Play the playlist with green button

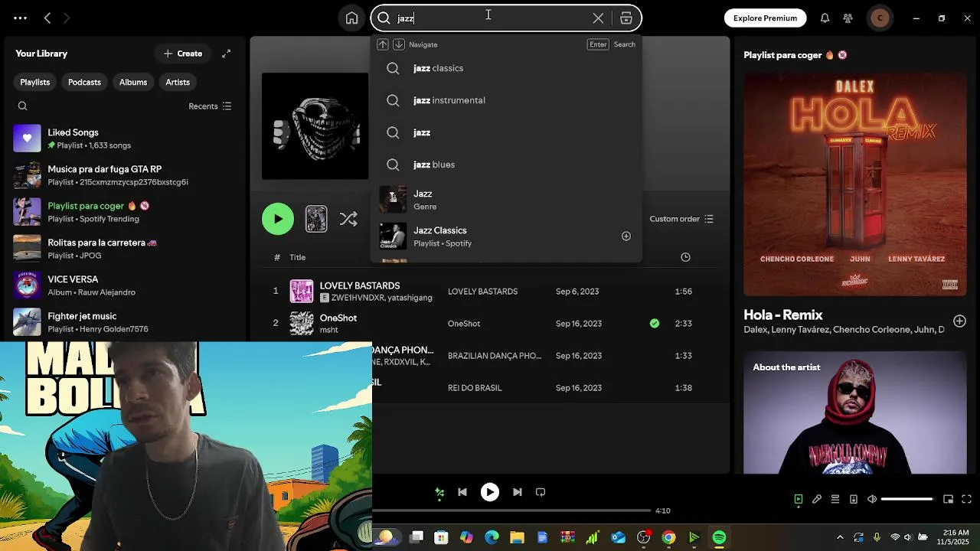[278, 219]
